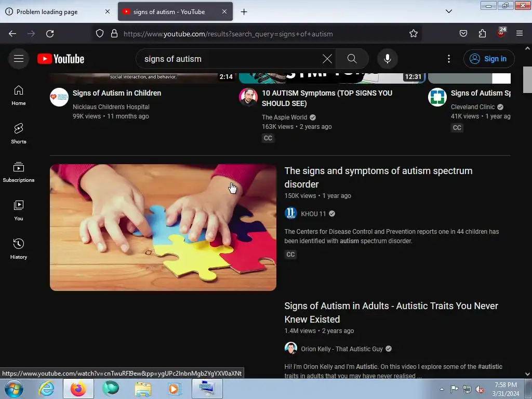Open a new tab with plus button
The width and height of the screenshot is (532, 399).
[244, 12]
